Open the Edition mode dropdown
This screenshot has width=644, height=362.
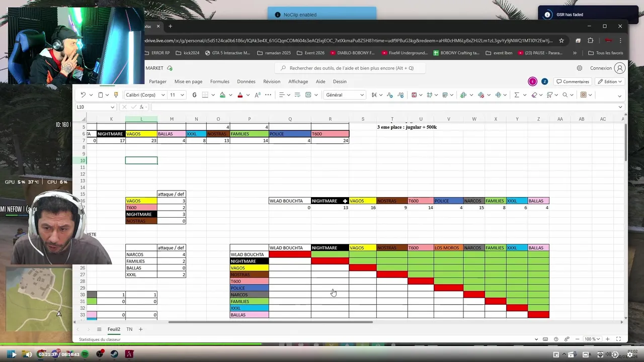(x=610, y=81)
